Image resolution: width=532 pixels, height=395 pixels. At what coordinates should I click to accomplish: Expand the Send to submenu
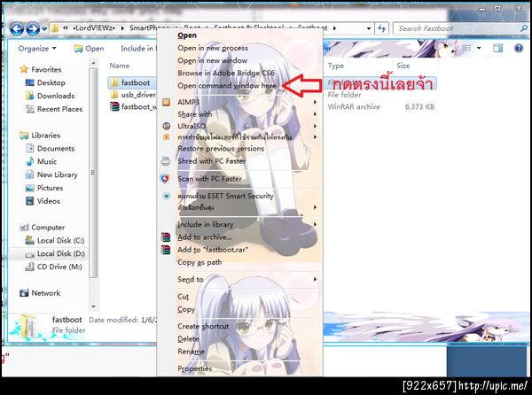(240, 280)
